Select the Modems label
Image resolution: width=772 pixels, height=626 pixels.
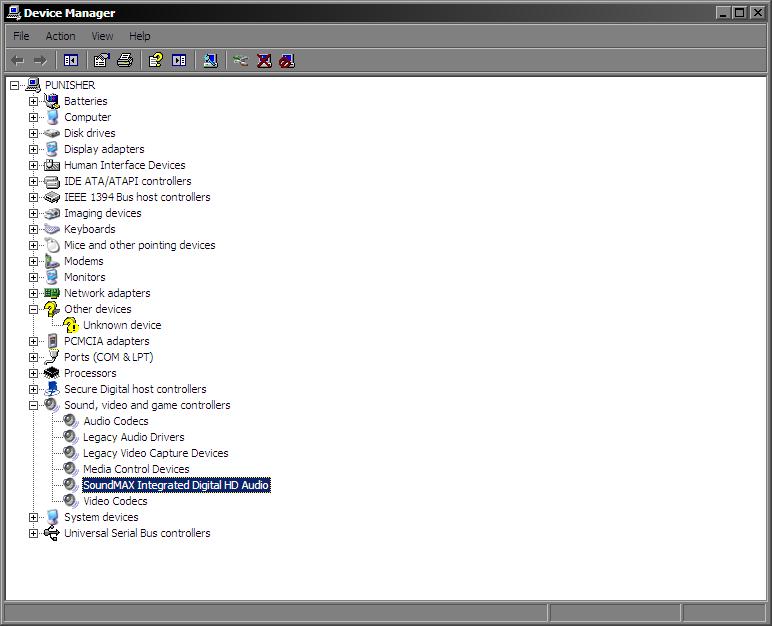point(84,261)
